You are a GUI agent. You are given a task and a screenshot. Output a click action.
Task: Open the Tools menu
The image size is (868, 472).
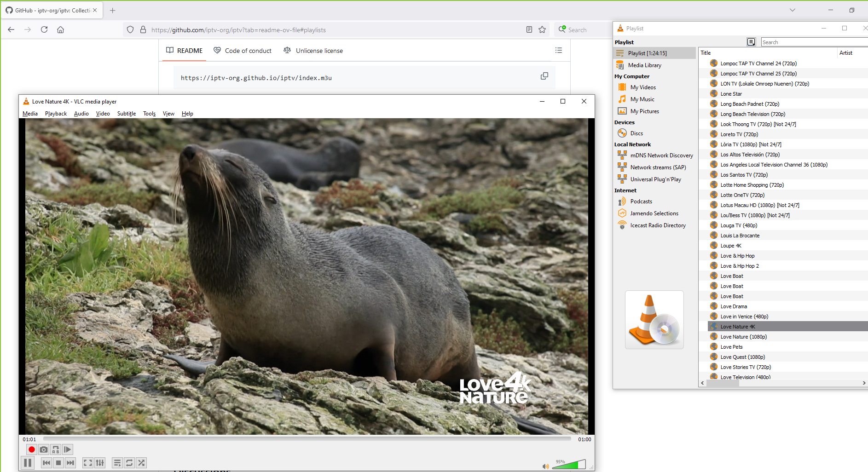coord(150,114)
